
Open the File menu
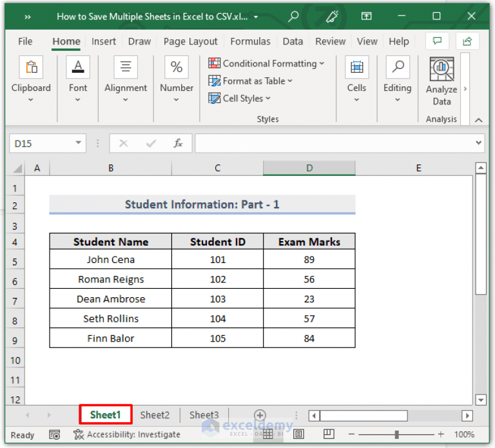[x=25, y=41]
